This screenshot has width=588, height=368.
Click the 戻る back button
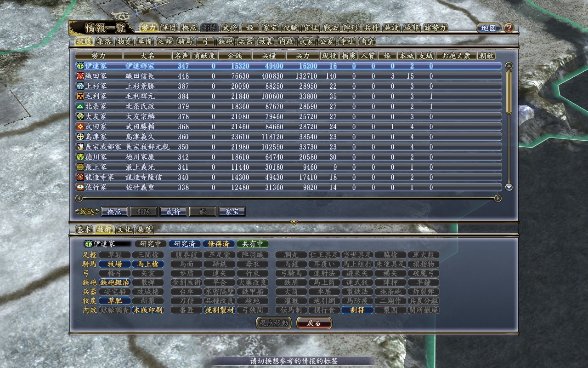click(314, 323)
